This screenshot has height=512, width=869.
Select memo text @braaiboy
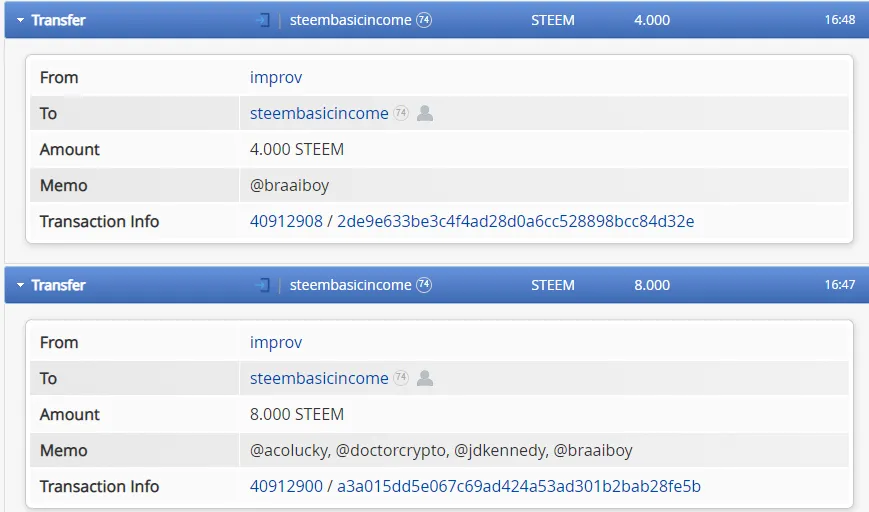click(289, 186)
